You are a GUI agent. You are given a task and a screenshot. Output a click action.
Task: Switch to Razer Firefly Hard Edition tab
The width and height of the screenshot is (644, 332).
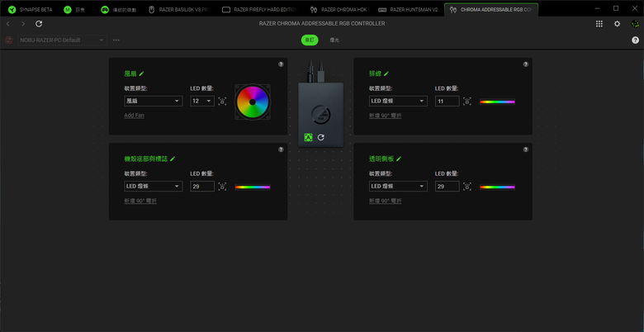[258, 9]
